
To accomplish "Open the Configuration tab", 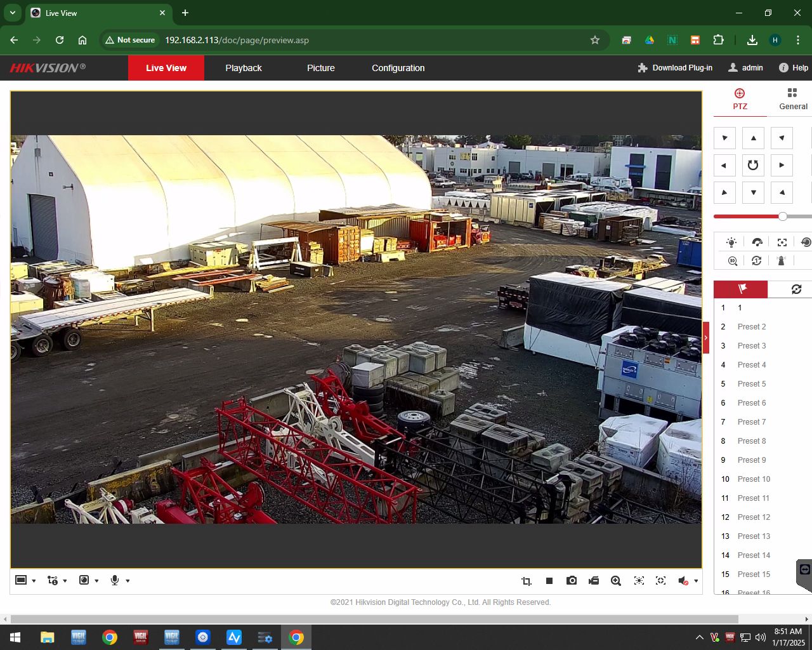I will click(398, 68).
